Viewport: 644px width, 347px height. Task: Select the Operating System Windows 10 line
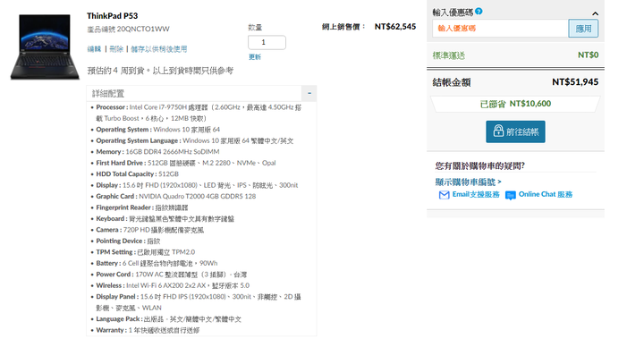pos(157,130)
